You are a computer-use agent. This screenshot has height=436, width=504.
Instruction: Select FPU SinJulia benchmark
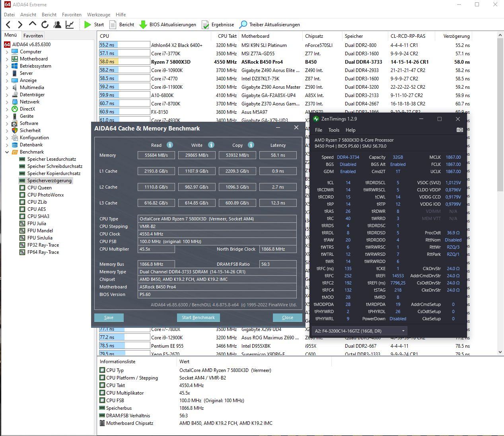(x=36, y=238)
